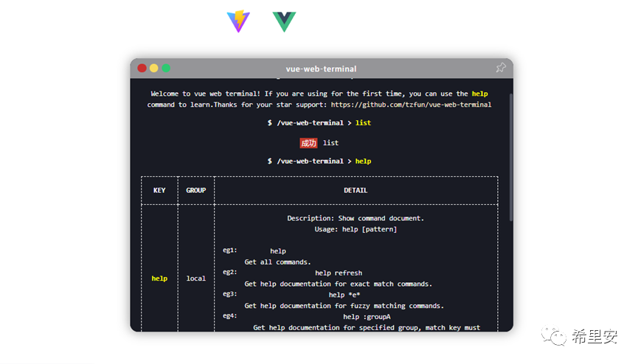Click yellow help in KEY column

[159, 279]
